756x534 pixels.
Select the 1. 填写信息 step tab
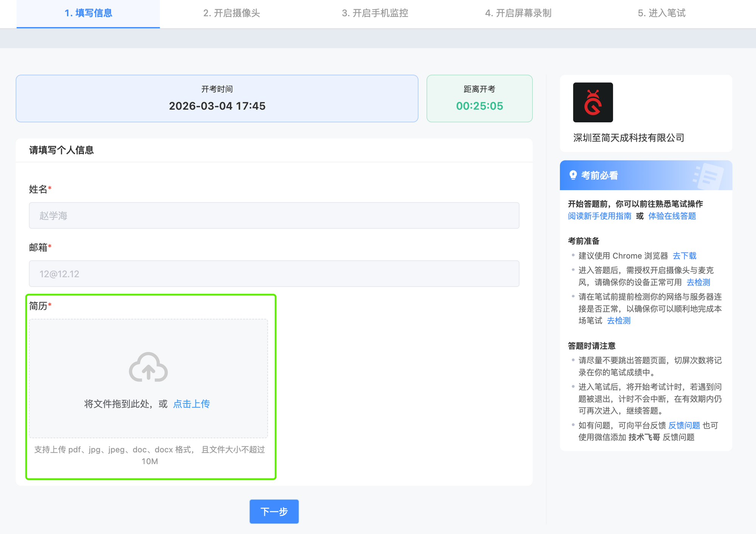[88, 13]
